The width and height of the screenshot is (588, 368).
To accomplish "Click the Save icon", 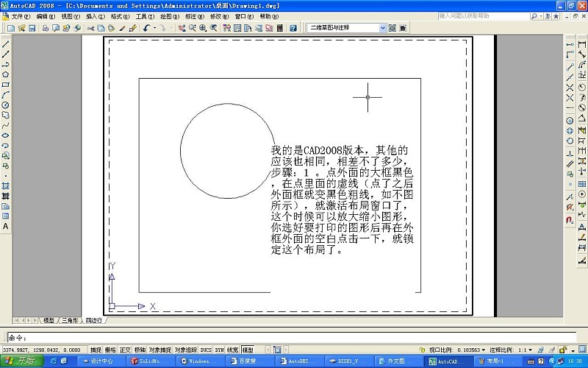I will [32, 28].
